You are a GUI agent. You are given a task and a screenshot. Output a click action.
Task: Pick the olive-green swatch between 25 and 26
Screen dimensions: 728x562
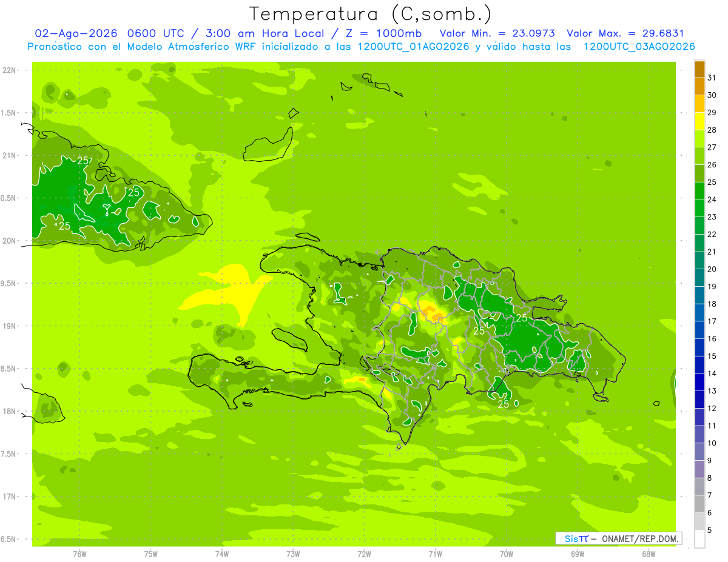tap(699, 173)
